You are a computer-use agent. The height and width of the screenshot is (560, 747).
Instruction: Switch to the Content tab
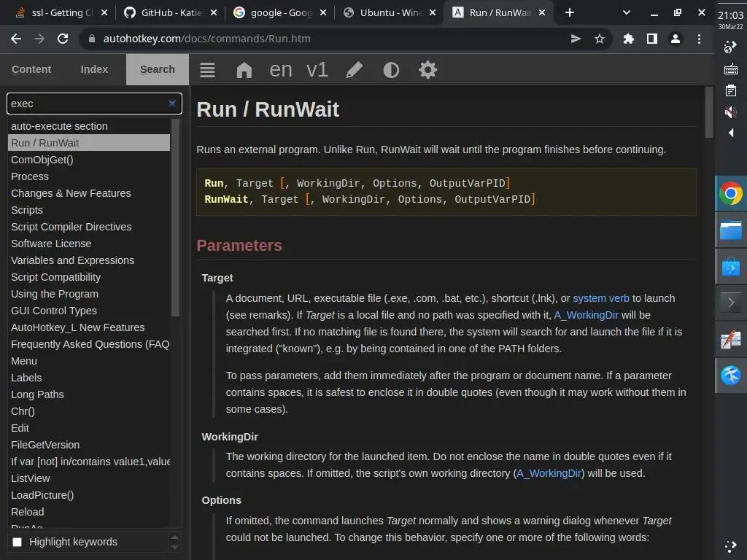(x=31, y=69)
